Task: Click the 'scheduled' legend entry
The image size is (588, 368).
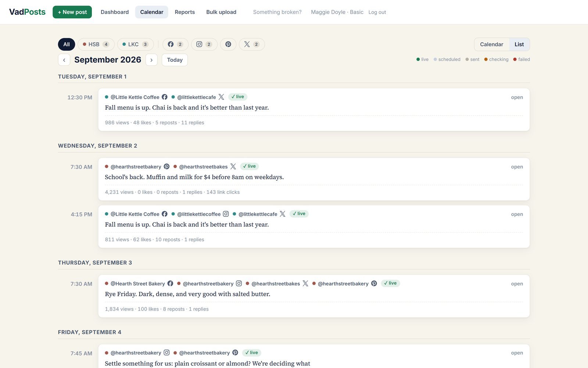Action: tap(447, 59)
